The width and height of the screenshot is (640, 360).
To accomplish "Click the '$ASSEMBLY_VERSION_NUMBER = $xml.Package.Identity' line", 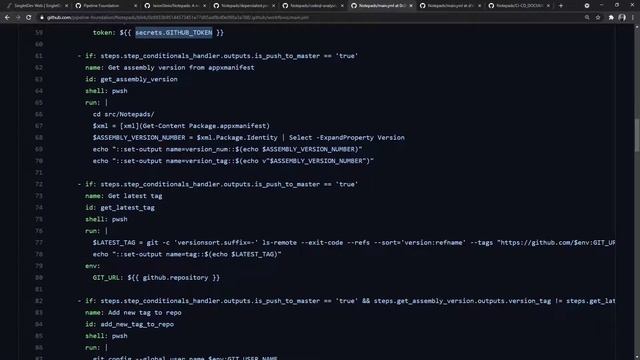I will tap(249, 138).
